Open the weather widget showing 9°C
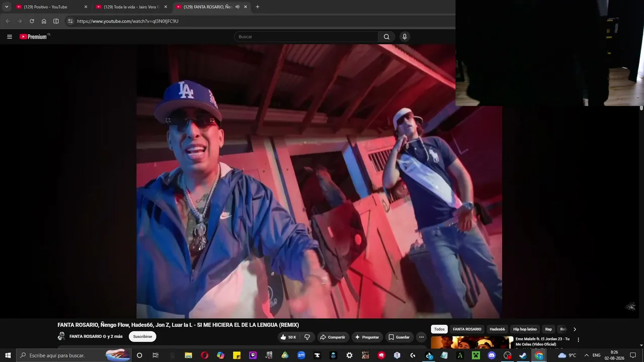The image size is (644, 362). [x=567, y=355]
